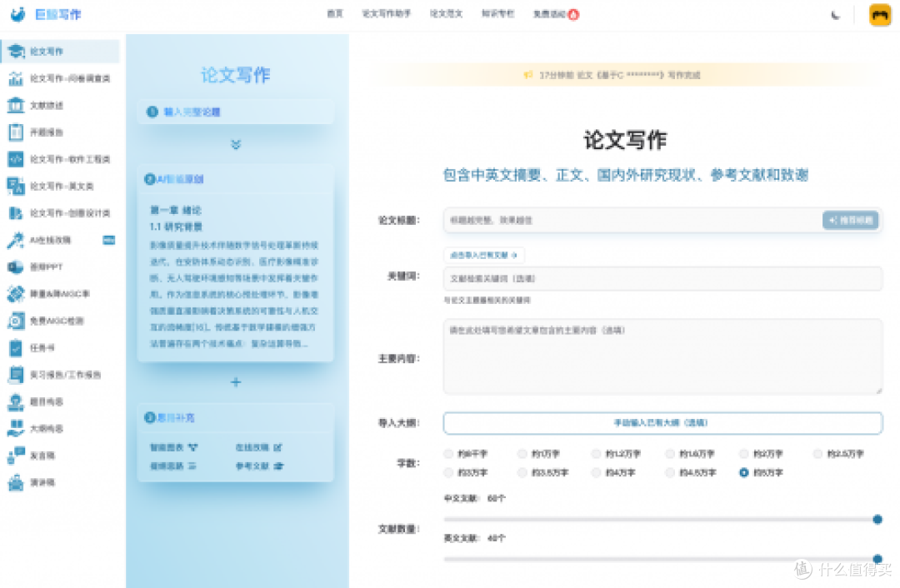Open the user avatar in top right
Viewport: 900px width, 588px height.
coord(880,15)
